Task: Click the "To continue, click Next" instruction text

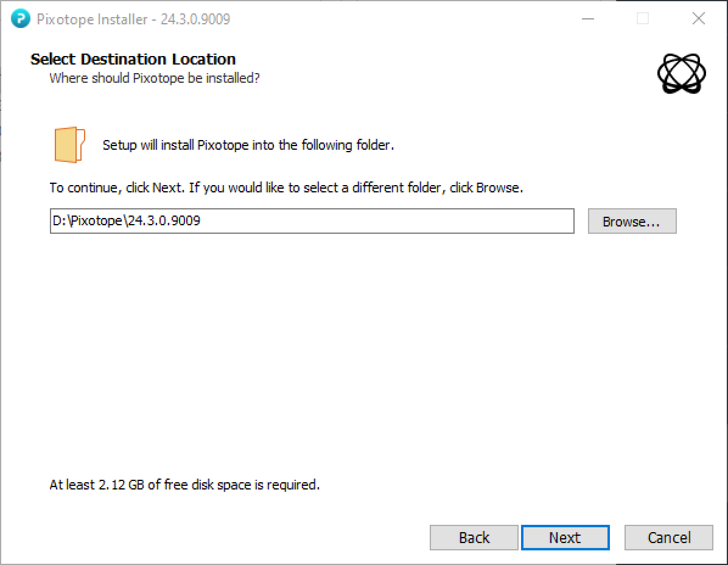Action: click(x=286, y=188)
